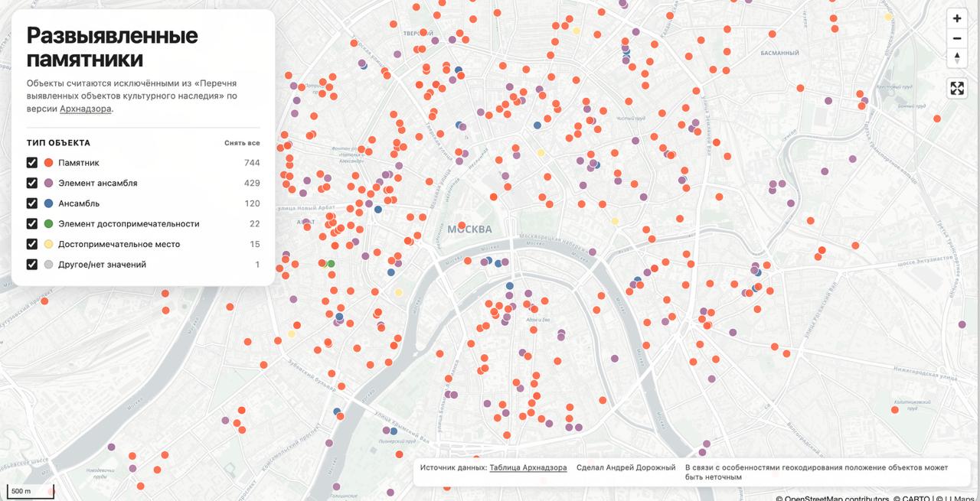Zoom out with the minus button
Viewport: 980px width, 501px height.
click(x=957, y=38)
